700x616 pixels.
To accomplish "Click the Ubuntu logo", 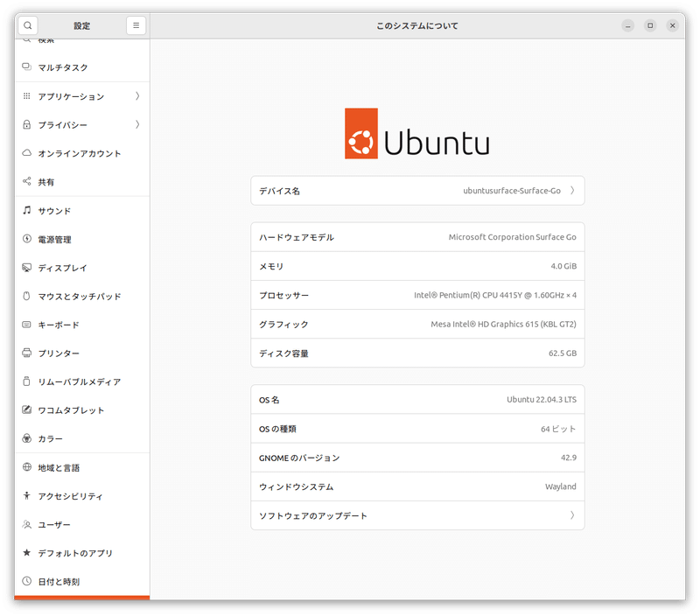I will click(x=417, y=134).
